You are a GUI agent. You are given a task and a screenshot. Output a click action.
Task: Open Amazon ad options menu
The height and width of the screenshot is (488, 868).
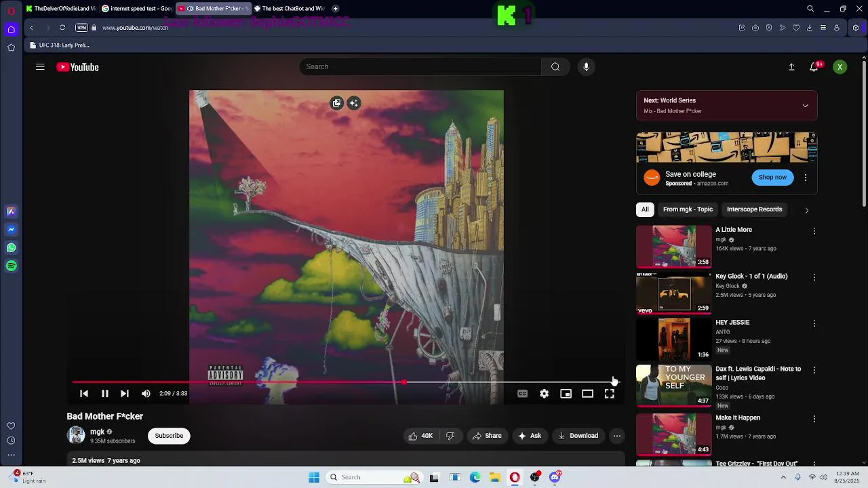(806, 178)
